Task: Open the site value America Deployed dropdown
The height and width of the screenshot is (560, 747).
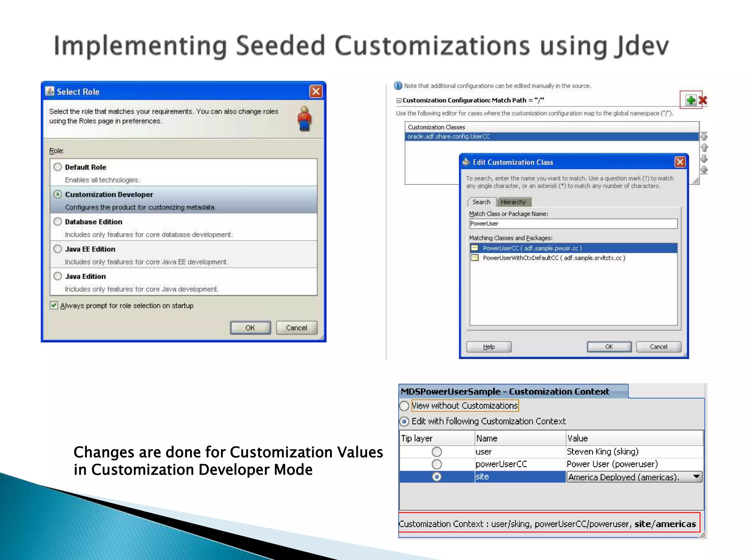Action: [696, 477]
